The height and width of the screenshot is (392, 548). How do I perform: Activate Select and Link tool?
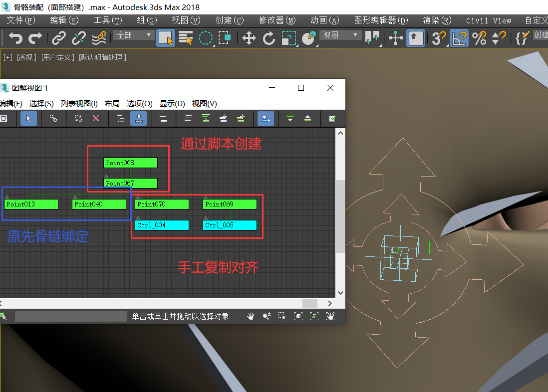click(59, 38)
